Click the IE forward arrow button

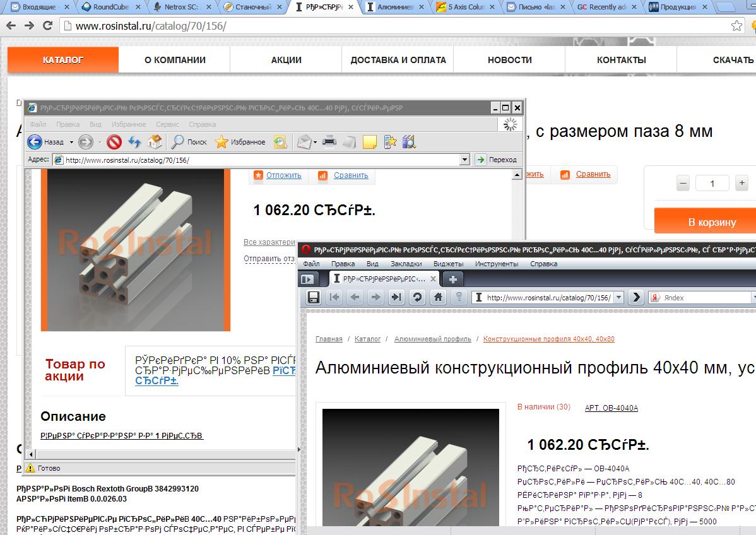pyautogui.click(x=86, y=142)
